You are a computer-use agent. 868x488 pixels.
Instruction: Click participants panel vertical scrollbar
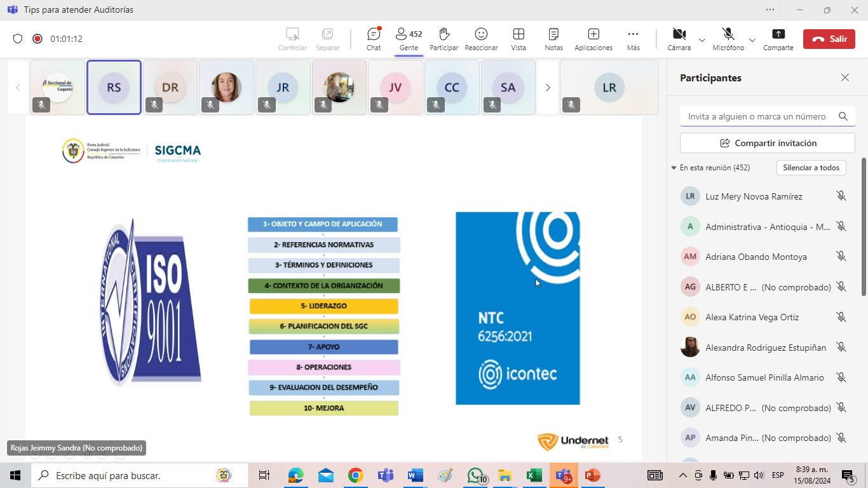click(863, 227)
